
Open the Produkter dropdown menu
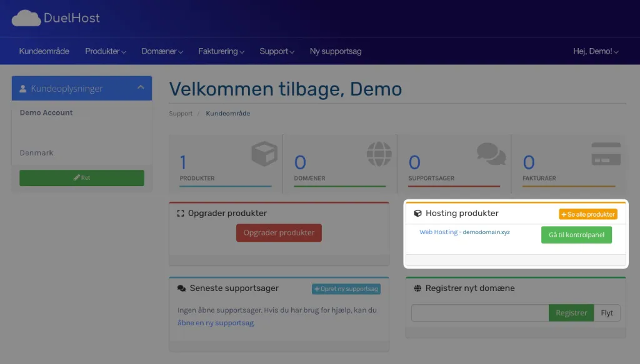point(106,51)
